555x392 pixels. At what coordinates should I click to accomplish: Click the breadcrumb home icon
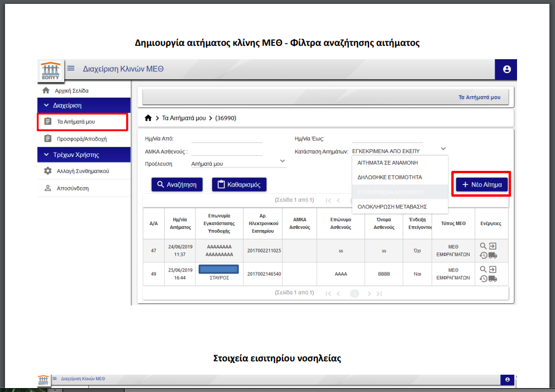148,118
